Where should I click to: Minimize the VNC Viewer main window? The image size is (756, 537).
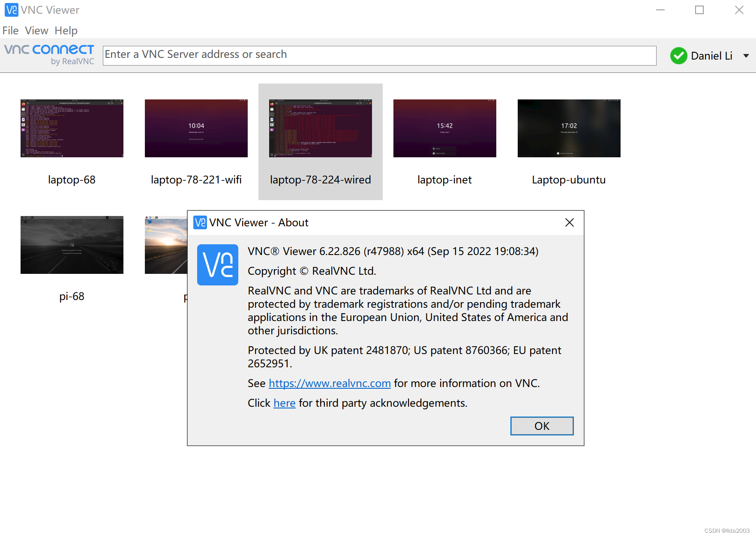[660, 10]
